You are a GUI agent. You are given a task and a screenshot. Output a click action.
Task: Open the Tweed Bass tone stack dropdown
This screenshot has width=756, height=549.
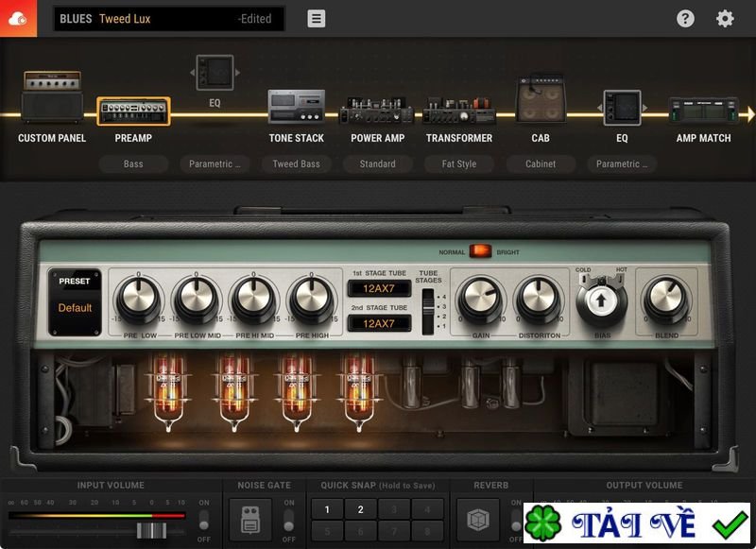pos(296,163)
